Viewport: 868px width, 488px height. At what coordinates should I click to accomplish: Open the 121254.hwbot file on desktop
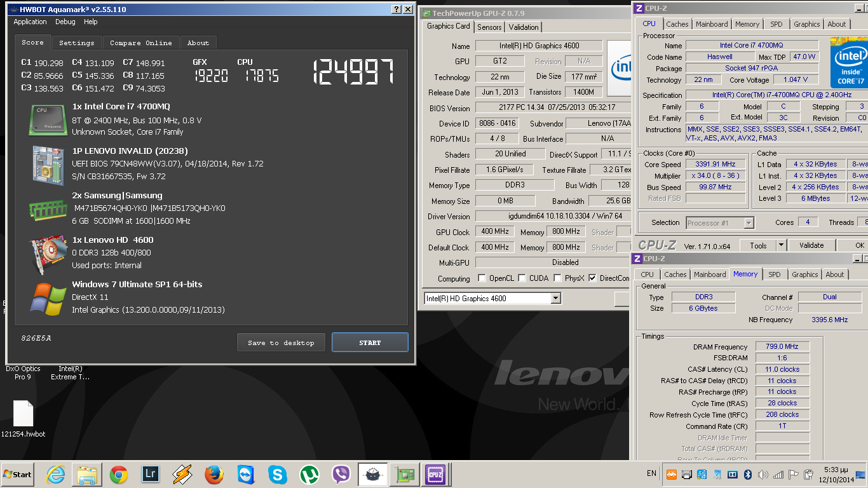point(23,419)
